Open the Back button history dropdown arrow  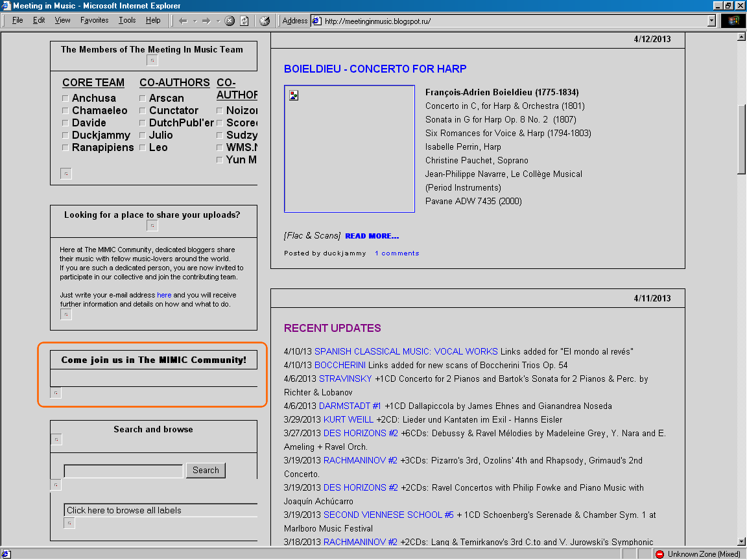tap(195, 21)
